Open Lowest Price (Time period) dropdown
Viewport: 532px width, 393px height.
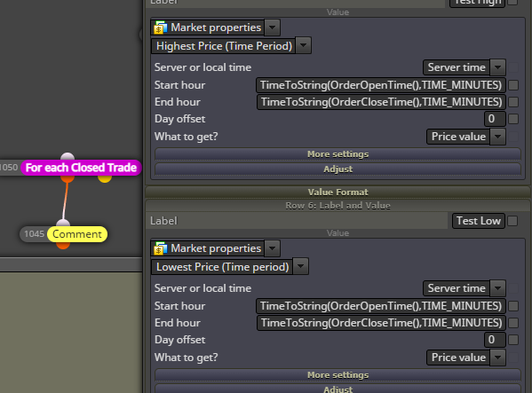click(300, 266)
